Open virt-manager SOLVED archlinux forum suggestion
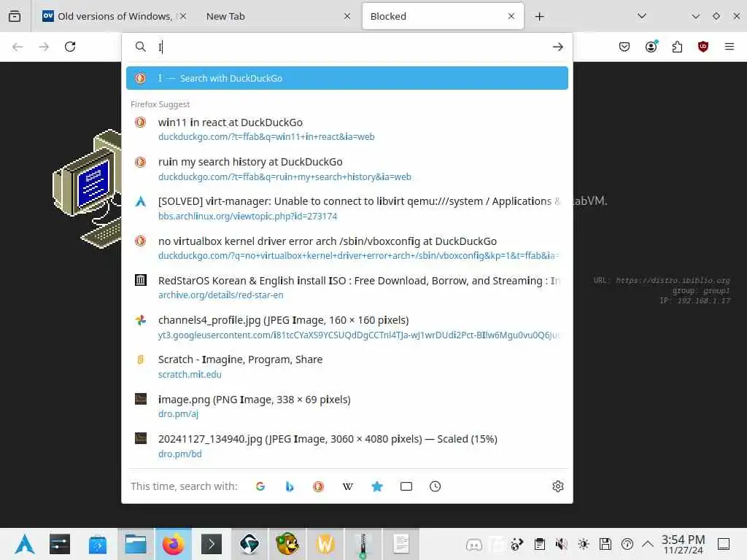The height and width of the screenshot is (560, 747). pyautogui.click(x=347, y=208)
